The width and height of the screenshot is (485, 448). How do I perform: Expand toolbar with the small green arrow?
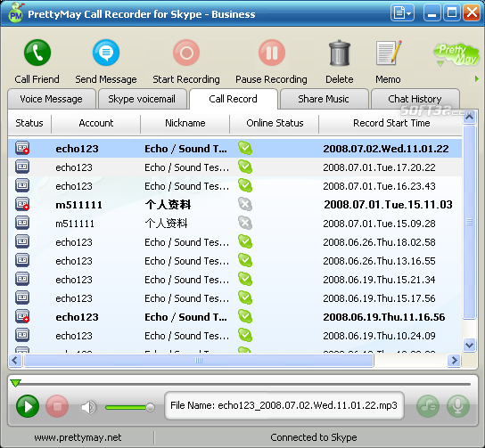(477, 79)
